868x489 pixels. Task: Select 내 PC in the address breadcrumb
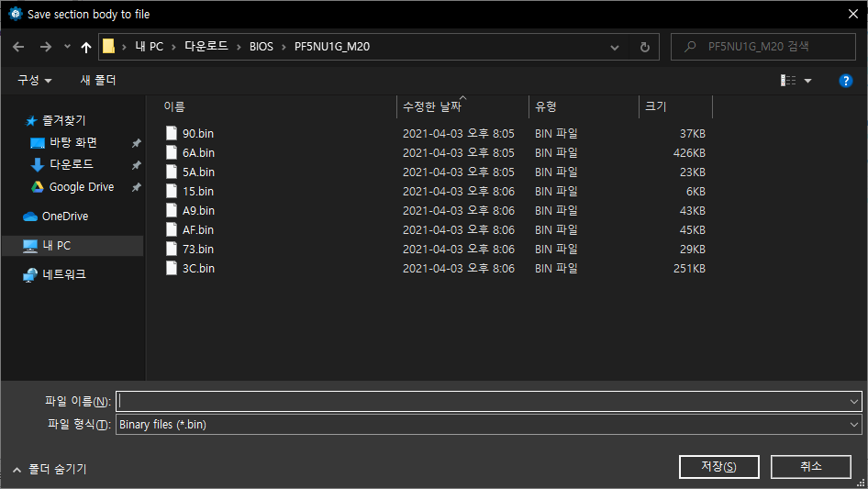(x=149, y=47)
